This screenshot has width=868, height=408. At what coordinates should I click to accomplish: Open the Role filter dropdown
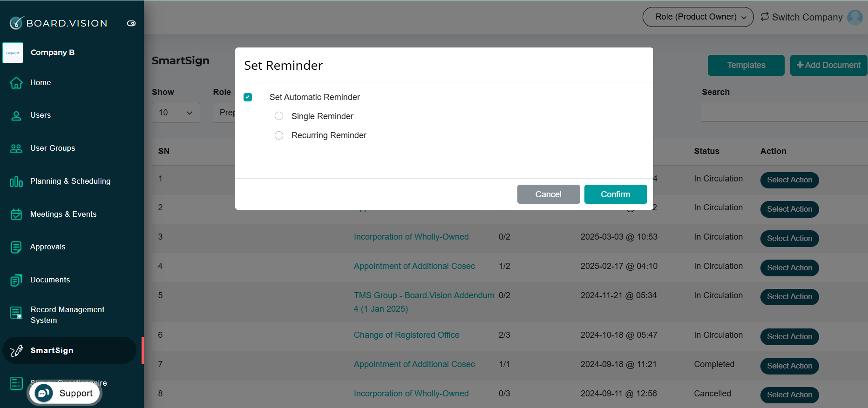coord(224,113)
